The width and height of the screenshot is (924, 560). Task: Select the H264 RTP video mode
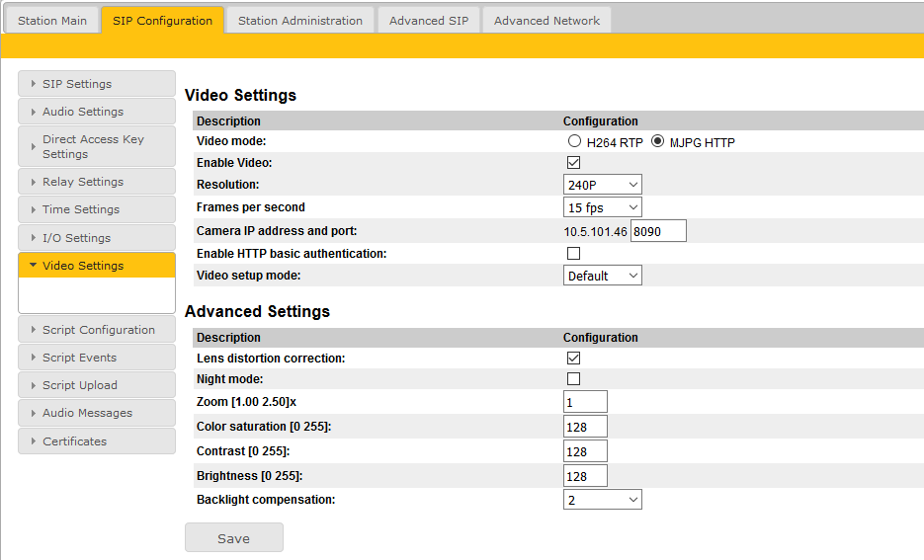point(575,142)
